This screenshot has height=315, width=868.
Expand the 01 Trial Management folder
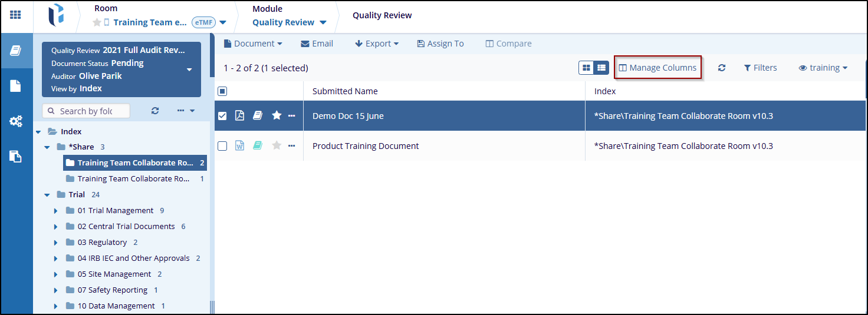56,211
